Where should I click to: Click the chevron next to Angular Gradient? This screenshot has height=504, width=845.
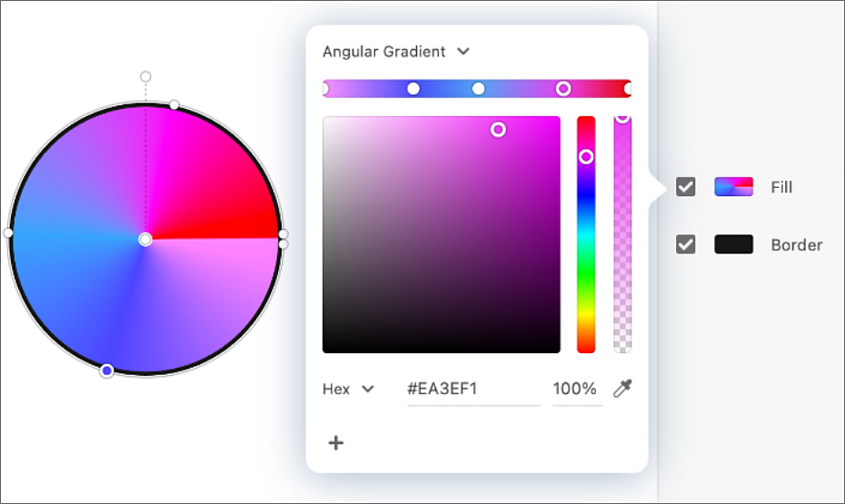coord(463,52)
